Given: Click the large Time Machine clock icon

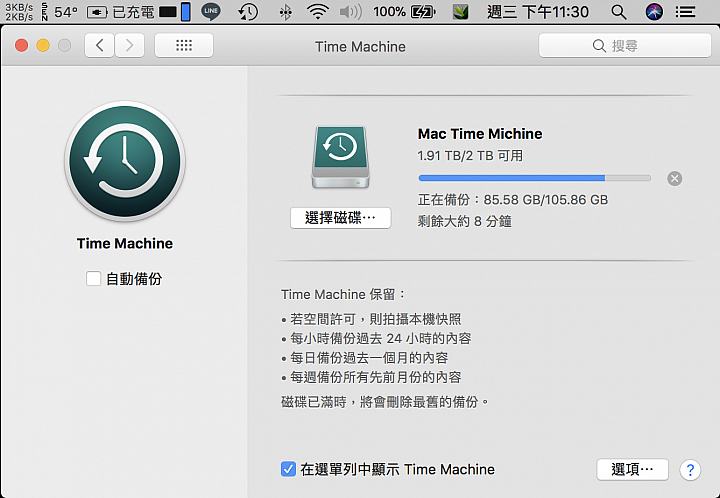Looking at the screenshot, I should [x=125, y=161].
